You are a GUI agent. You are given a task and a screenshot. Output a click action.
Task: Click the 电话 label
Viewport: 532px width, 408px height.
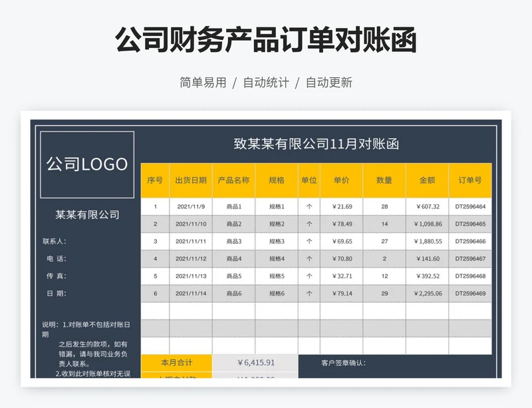coord(57,258)
